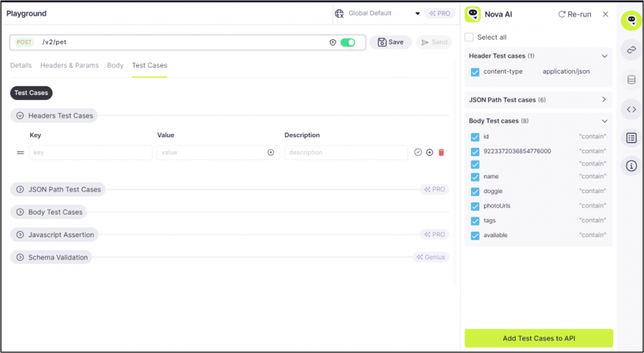Delete the header test case row
This screenshot has height=353, width=644.
point(441,152)
